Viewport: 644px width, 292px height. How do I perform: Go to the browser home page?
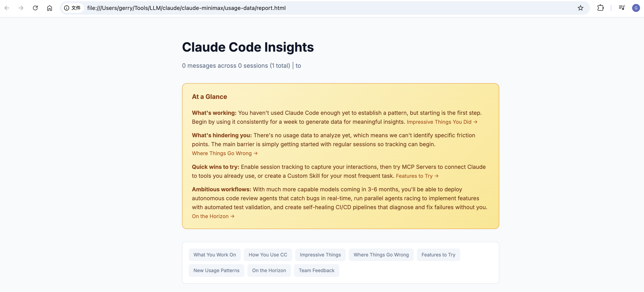coord(50,8)
